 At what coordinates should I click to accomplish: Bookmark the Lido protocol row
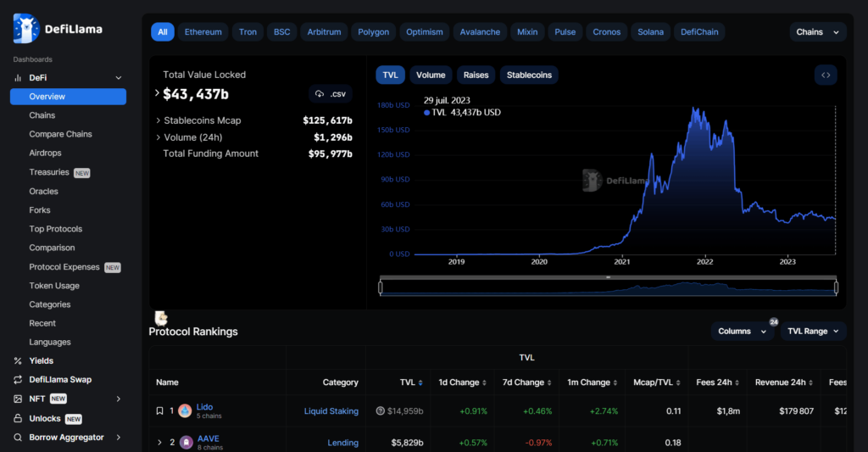pyautogui.click(x=159, y=411)
